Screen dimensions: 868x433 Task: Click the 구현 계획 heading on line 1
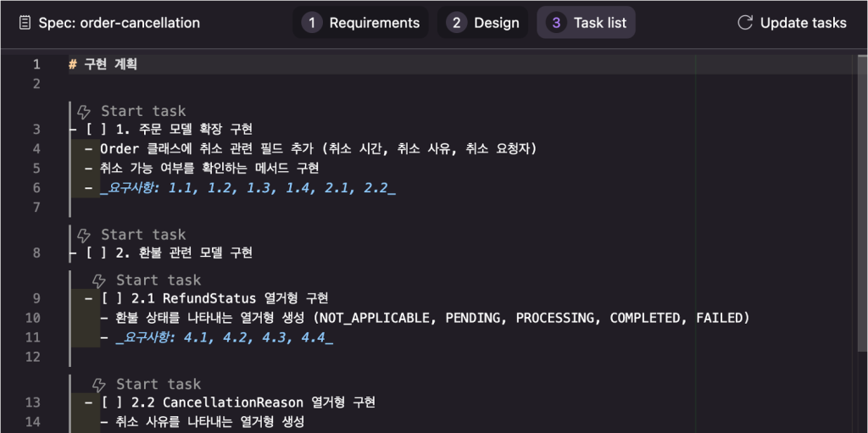110,64
